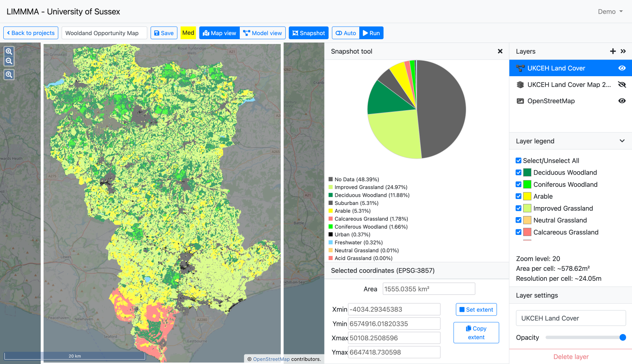Click the Set extent button
The height and width of the screenshot is (364, 632).
click(x=476, y=310)
